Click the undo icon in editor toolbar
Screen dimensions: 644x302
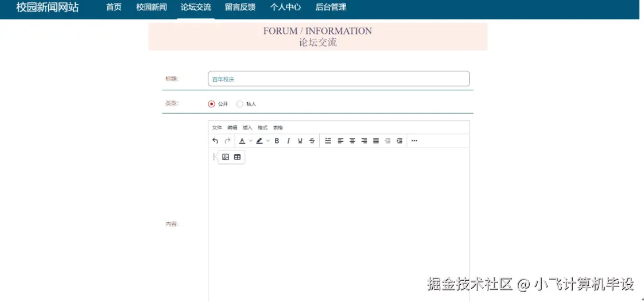click(215, 141)
